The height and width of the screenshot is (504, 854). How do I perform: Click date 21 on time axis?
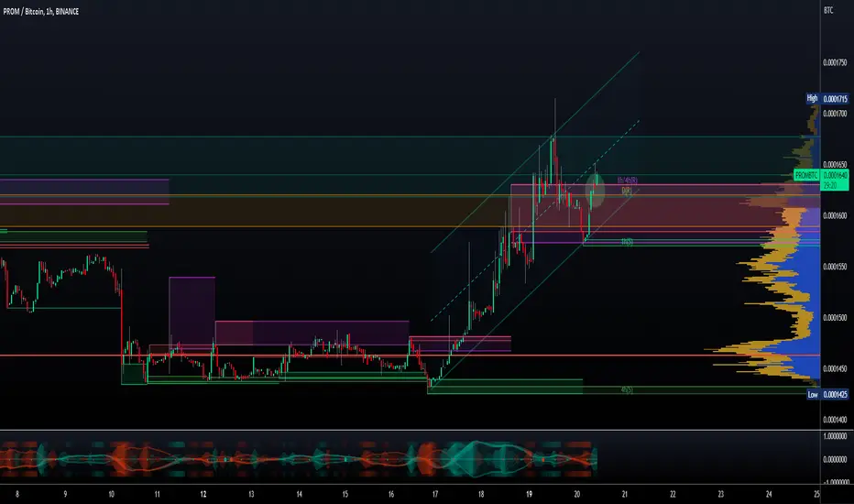click(625, 495)
